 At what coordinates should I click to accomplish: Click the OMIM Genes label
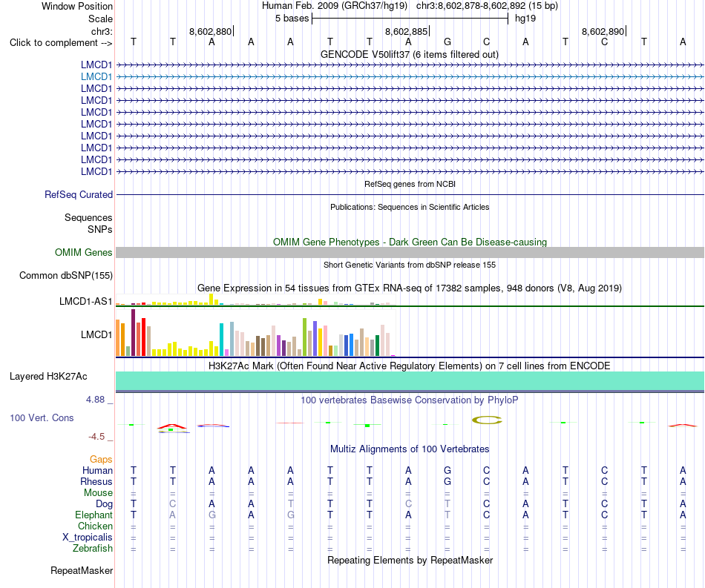tap(83, 252)
